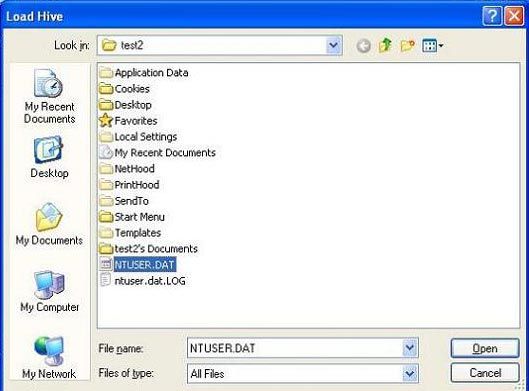Screen dimensions: 529x391
Task: Expand the Look in dropdown
Action: (x=334, y=45)
